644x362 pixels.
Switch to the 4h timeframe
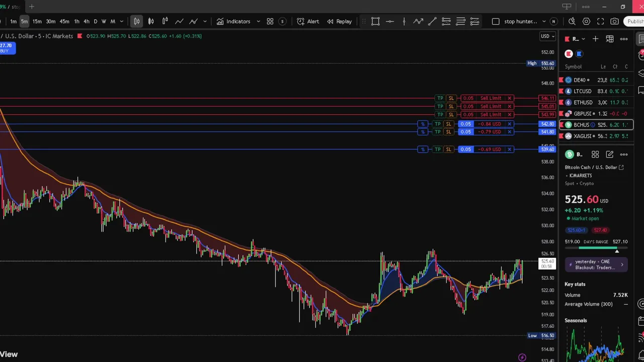click(x=86, y=21)
